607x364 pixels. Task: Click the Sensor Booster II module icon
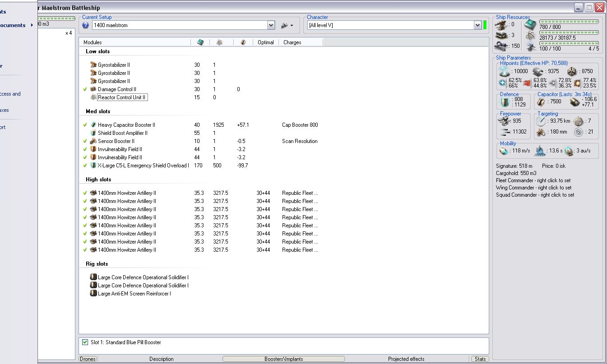point(93,141)
